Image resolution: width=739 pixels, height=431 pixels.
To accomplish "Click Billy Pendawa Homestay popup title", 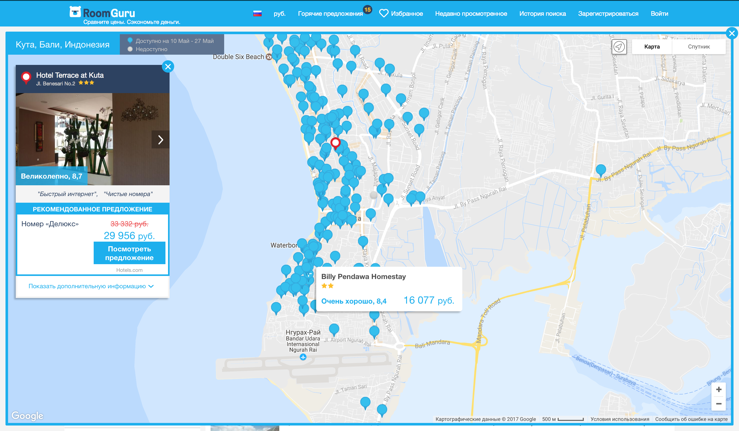I will pos(363,277).
